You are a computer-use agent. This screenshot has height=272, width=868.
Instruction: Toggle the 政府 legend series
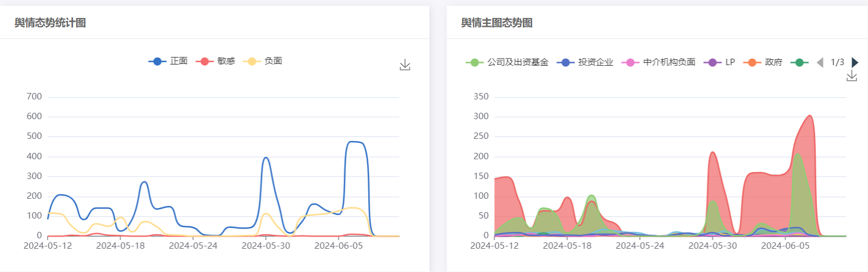tap(763, 62)
